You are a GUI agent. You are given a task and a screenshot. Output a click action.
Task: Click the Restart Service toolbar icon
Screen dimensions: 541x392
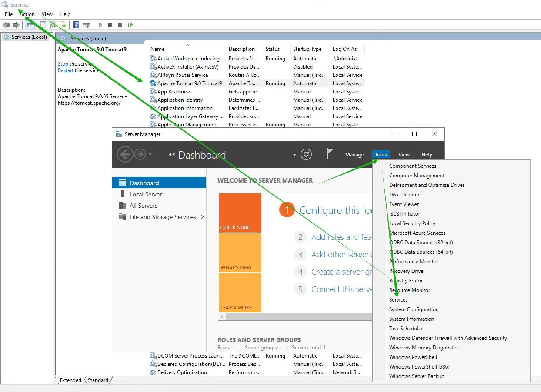tap(130, 25)
